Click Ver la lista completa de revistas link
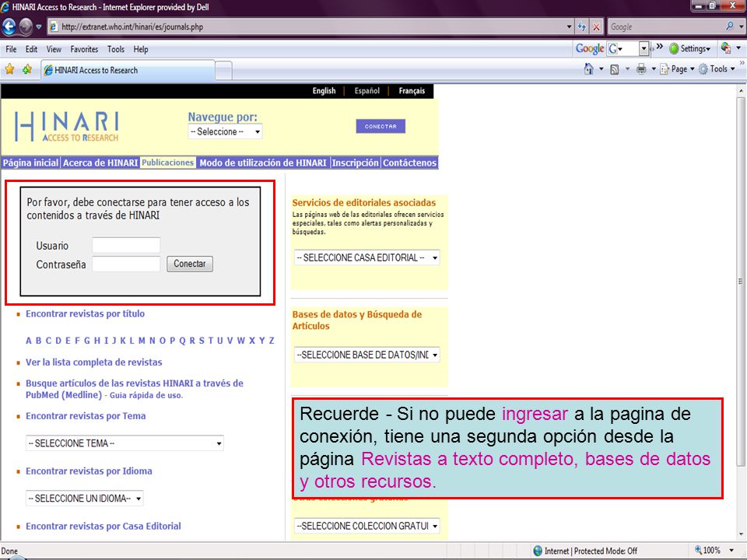The width and height of the screenshot is (747, 560). coord(94,362)
